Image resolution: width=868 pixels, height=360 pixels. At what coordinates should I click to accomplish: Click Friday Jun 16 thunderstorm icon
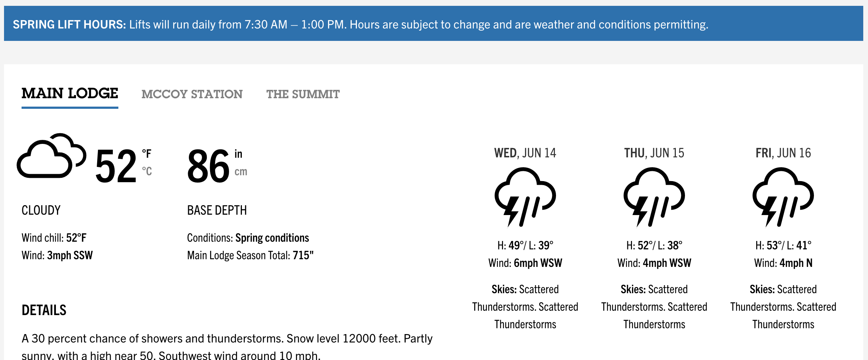click(x=783, y=197)
